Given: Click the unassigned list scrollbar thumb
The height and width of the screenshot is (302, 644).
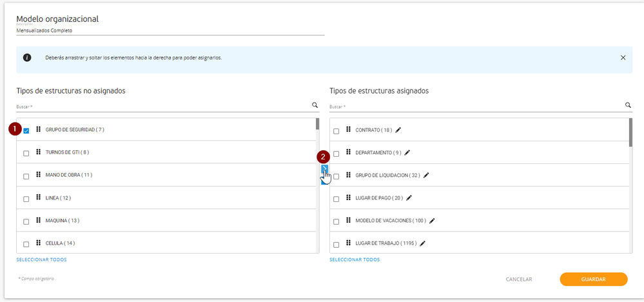Looking at the screenshot, I should tap(317, 124).
